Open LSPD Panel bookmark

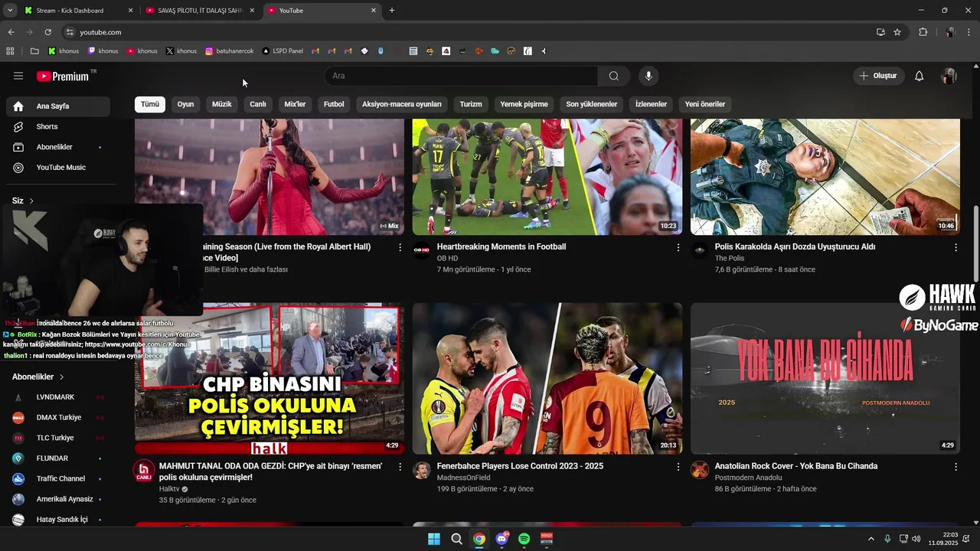point(283,51)
